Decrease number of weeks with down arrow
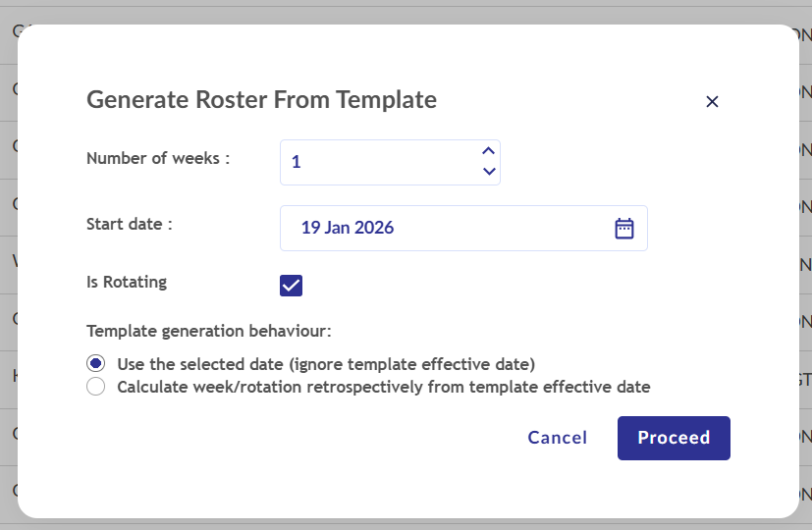The width and height of the screenshot is (812, 530). pos(489,172)
